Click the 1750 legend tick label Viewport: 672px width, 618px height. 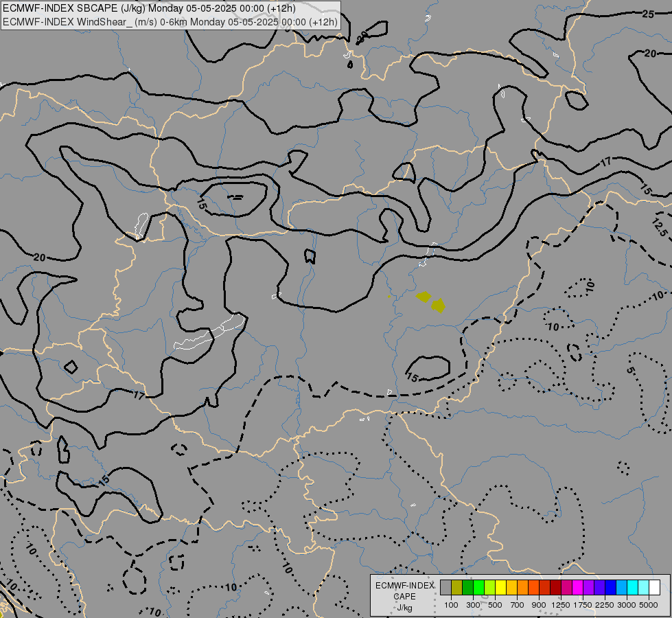583,605
